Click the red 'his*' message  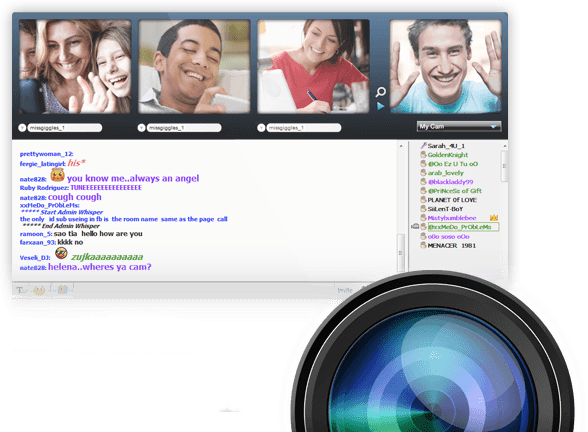point(76,163)
